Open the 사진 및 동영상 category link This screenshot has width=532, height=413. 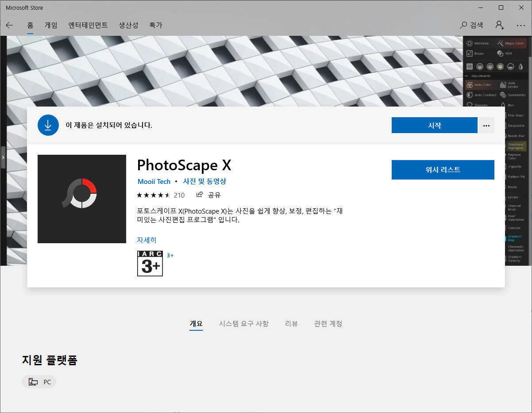tap(204, 182)
